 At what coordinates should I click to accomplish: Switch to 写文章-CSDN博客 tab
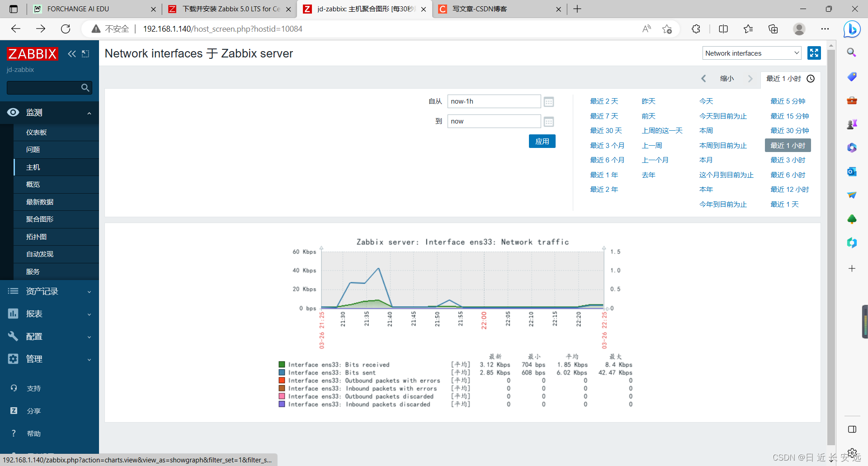click(500, 9)
